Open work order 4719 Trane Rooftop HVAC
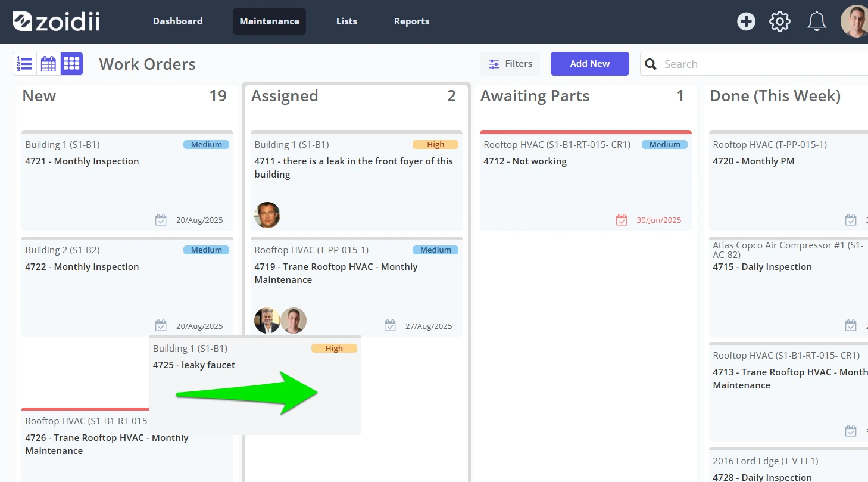Screen dimensions: 868x482 tap(336, 273)
